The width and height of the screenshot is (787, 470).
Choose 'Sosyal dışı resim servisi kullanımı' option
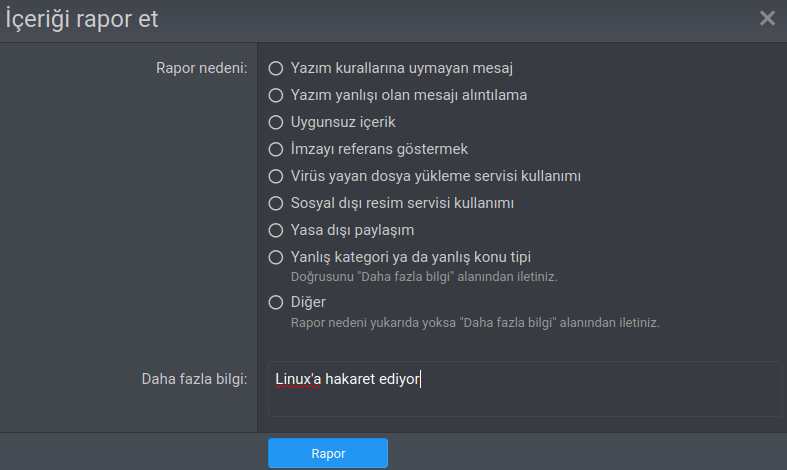[276, 204]
